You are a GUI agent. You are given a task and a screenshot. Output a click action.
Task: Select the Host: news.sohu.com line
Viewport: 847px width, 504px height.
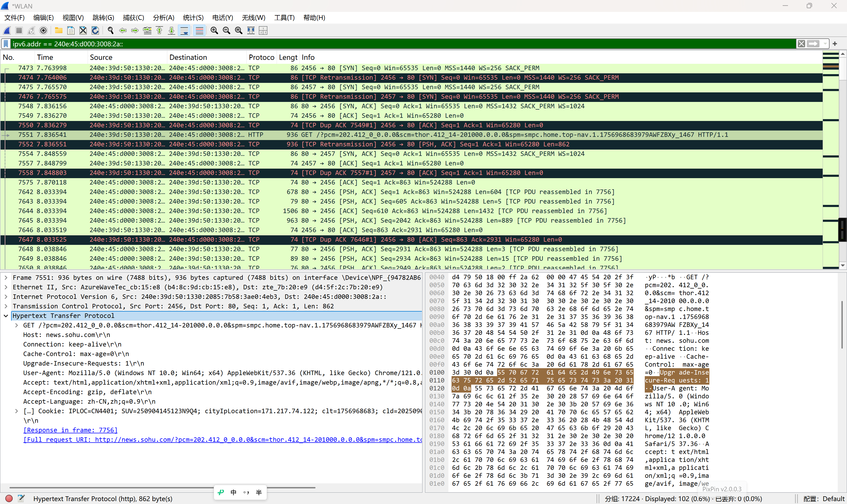coord(66,335)
